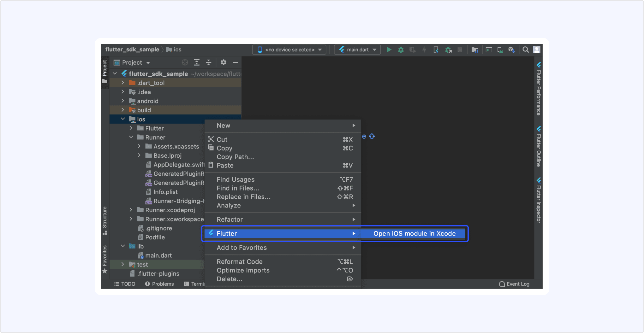This screenshot has width=644, height=333.
Task: Toggle the Structure tool window
Action: pyautogui.click(x=104, y=220)
